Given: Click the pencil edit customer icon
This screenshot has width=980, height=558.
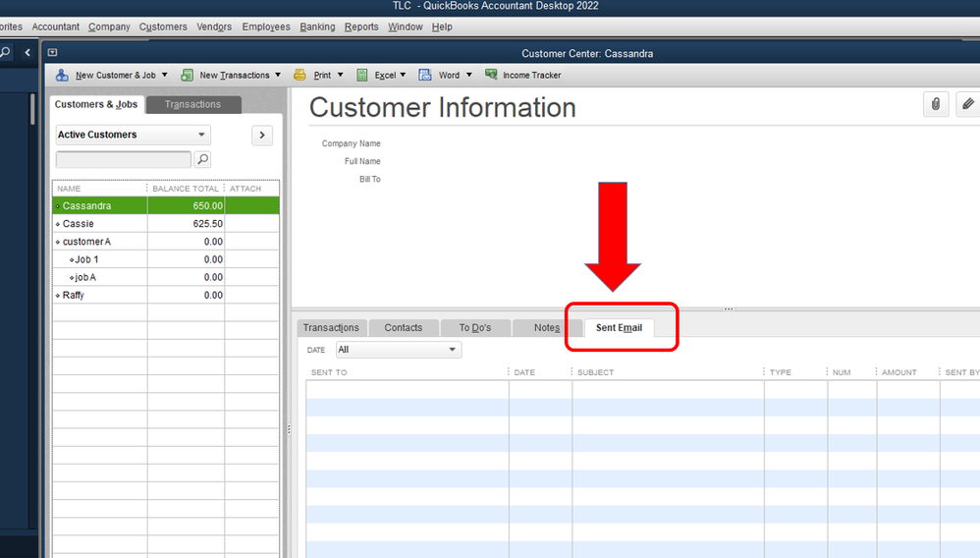Looking at the screenshot, I should pyautogui.click(x=967, y=104).
